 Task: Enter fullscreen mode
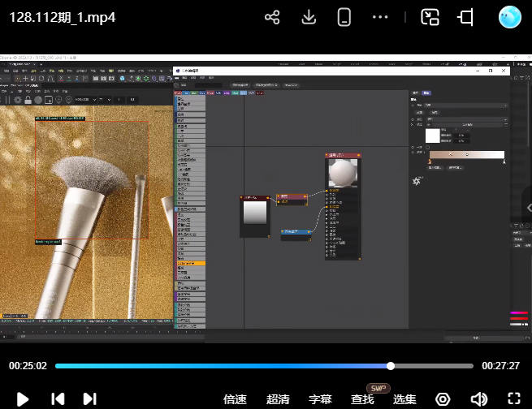[x=514, y=398]
